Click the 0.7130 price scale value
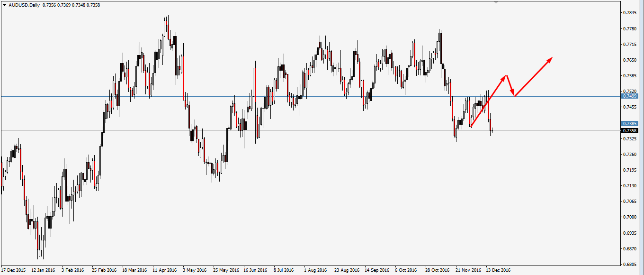The width and height of the screenshot is (644, 275). coord(630,185)
